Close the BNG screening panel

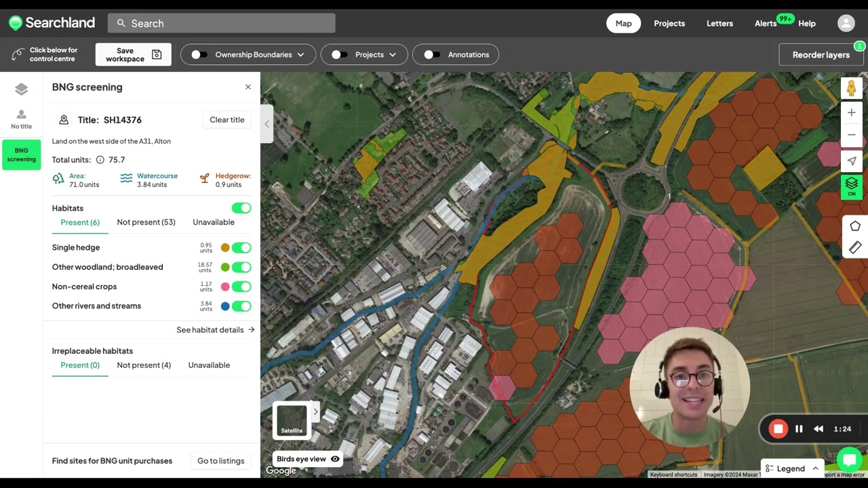[248, 87]
